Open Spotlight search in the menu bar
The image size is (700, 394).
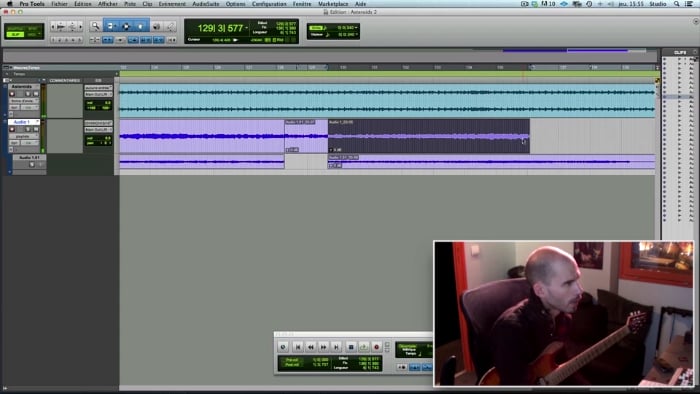(677, 4)
